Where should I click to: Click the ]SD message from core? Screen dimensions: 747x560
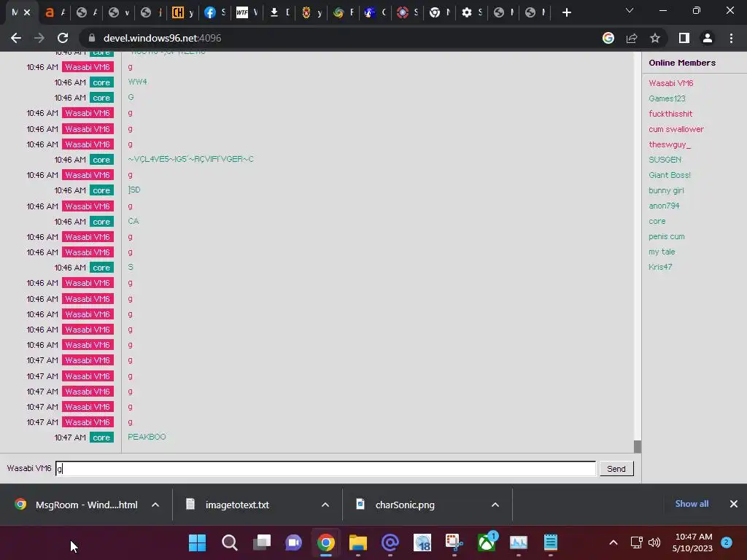134,190
